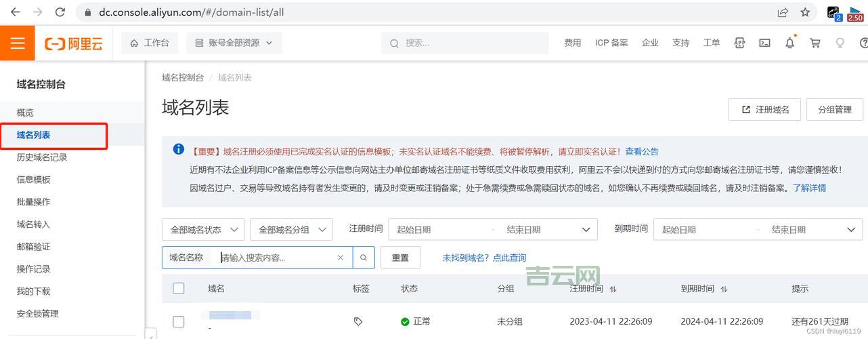Open the hamburger menu in the orange header
This screenshot has width=868, height=339.
click(18, 43)
